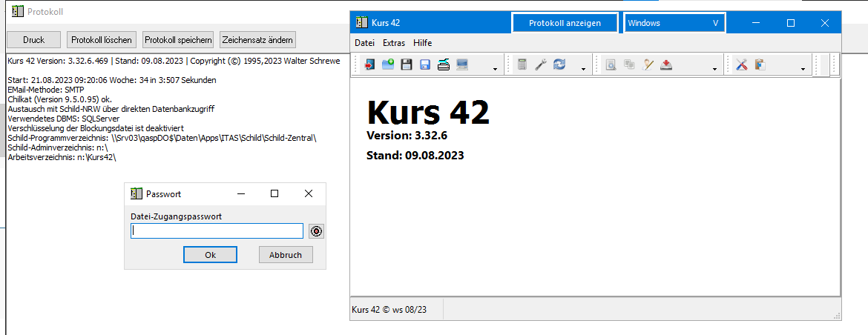This screenshot has width=868, height=335.
Task: Focus the Datei-Zugangspasswort input field
Action: point(217,231)
